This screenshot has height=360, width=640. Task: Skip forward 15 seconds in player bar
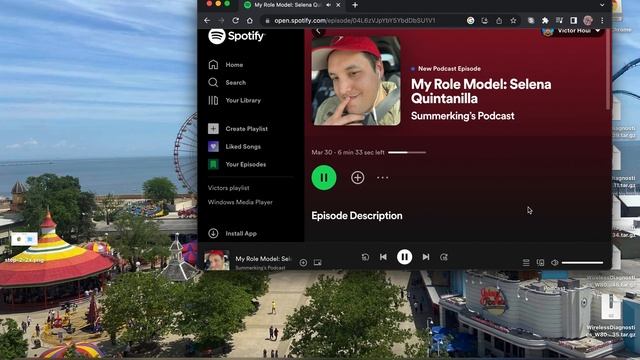444,257
